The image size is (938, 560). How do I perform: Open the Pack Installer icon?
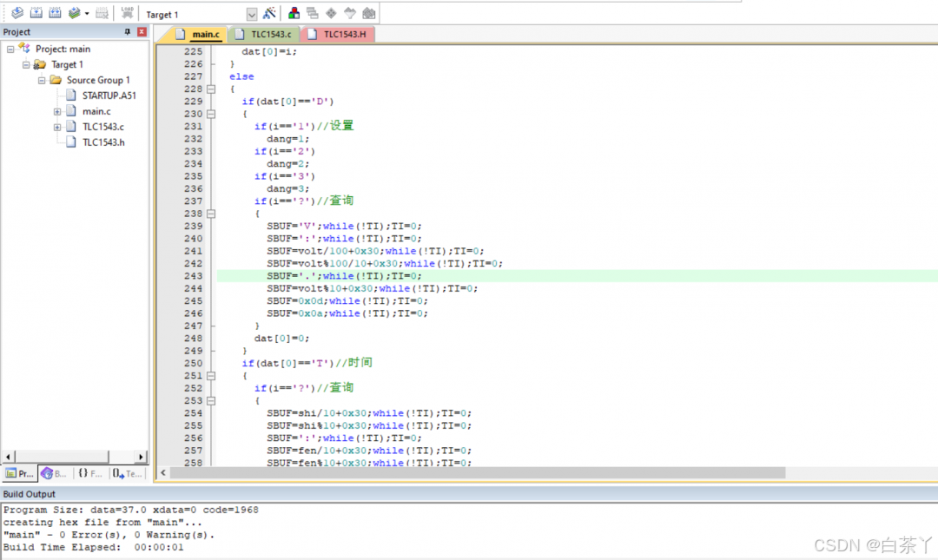[x=369, y=14]
